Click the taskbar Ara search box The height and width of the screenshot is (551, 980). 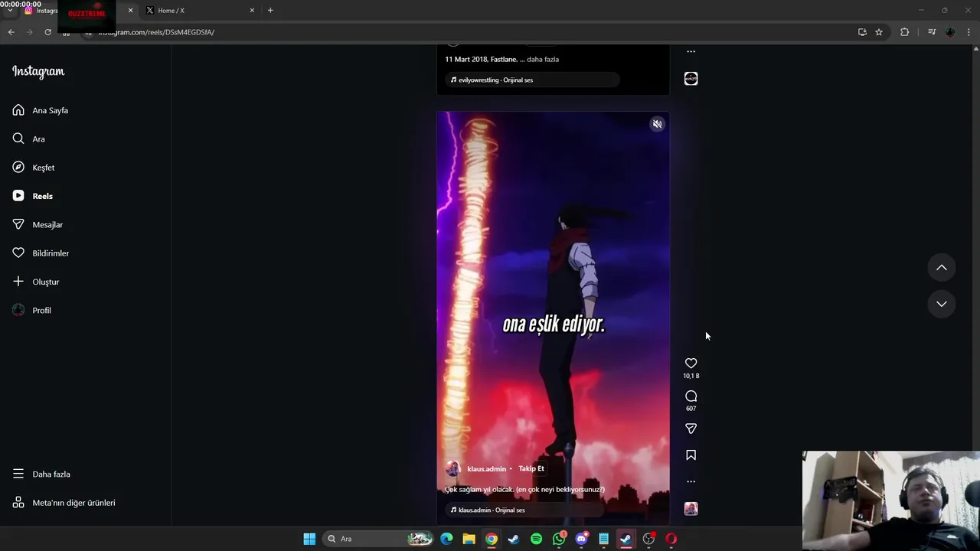click(379, 539)
